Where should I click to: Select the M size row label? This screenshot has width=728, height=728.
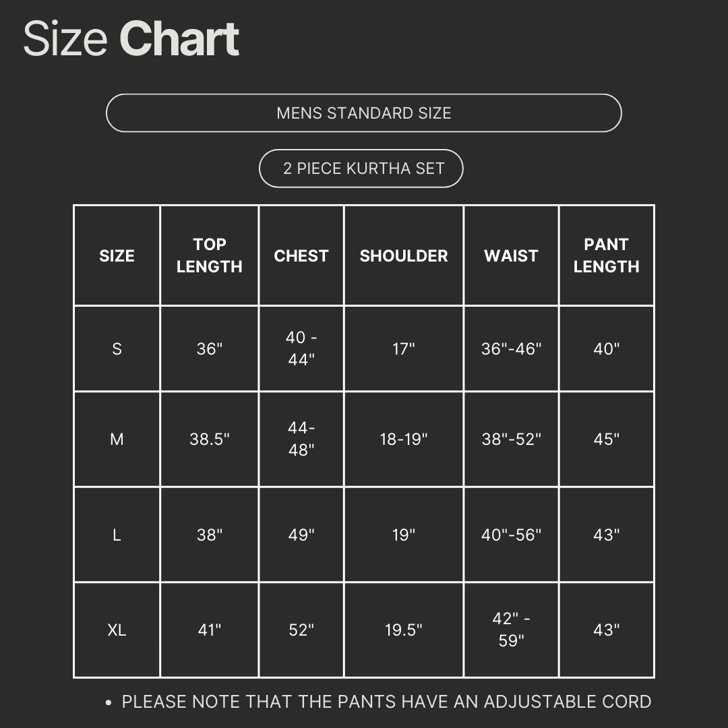[117, 439]
